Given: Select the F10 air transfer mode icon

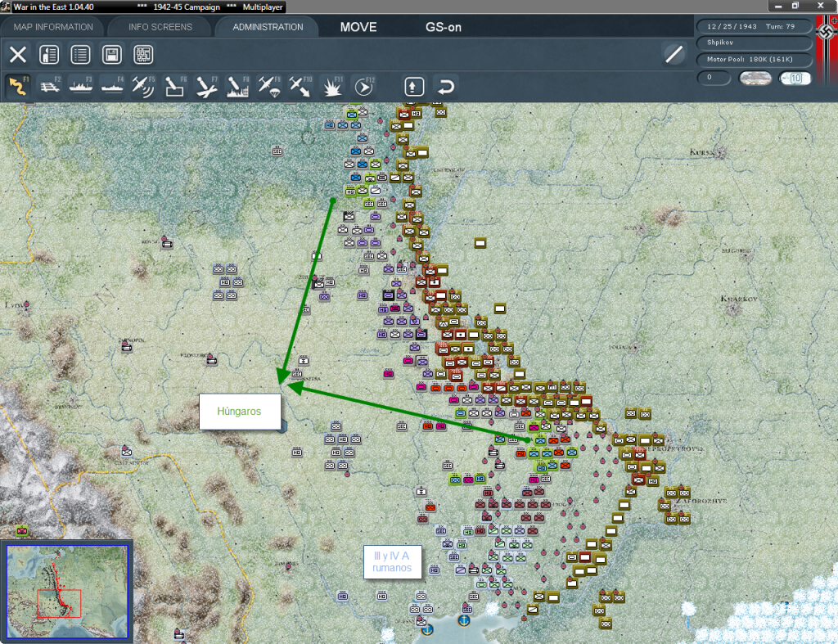Looking at the screenshot, I should tap(300, 86).
